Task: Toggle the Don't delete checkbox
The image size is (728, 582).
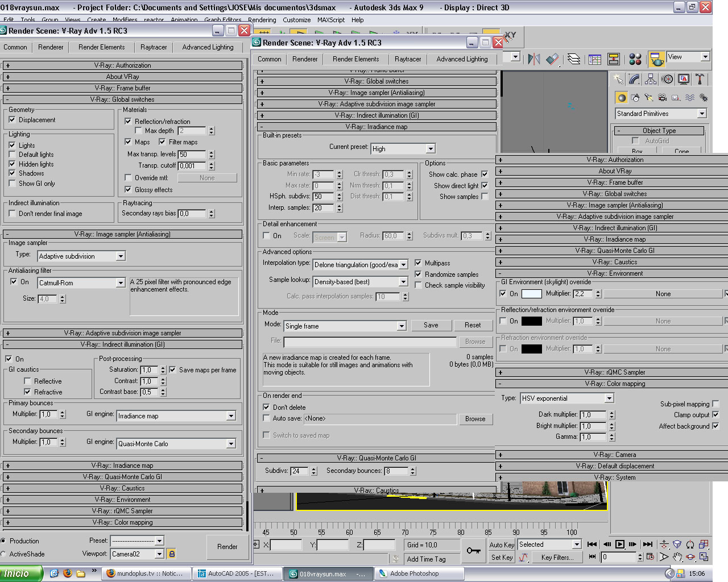Action: click(266, 407)
